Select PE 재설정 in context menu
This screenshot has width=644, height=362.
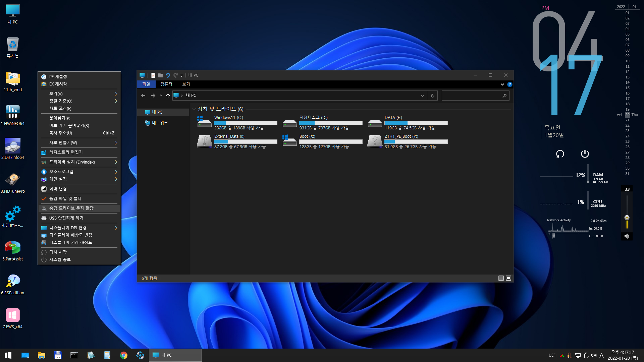[x=79, y=77]
